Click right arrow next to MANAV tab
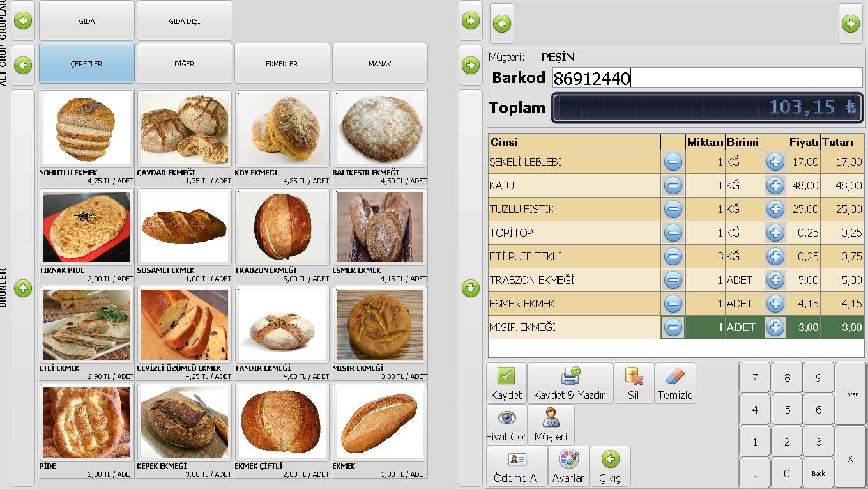Screen dimensions: 868x489 tap(471, 65)
